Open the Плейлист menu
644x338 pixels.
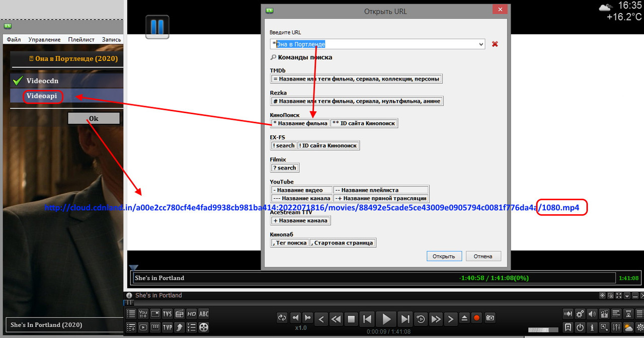pyautogui.click(x=82, y=39)
